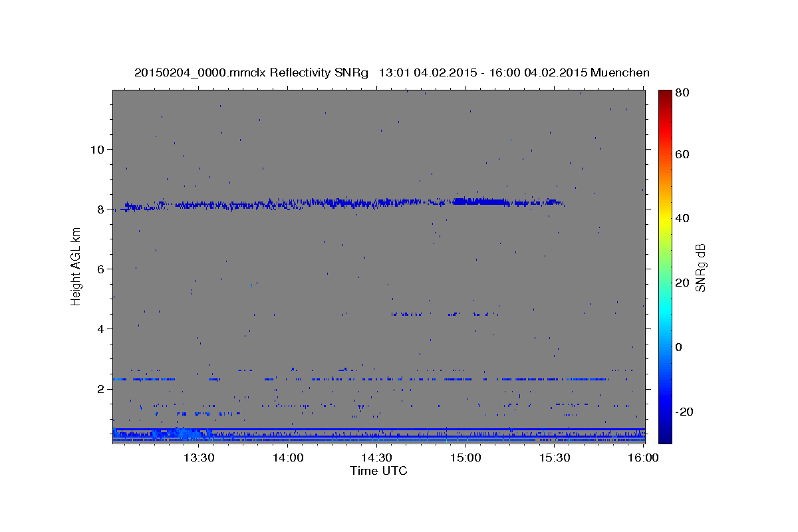Image resolution: width=798 pixels, height=532 pixels.
Task: Click the dark blue bottom of the colorbar
Action: point(665,438)
